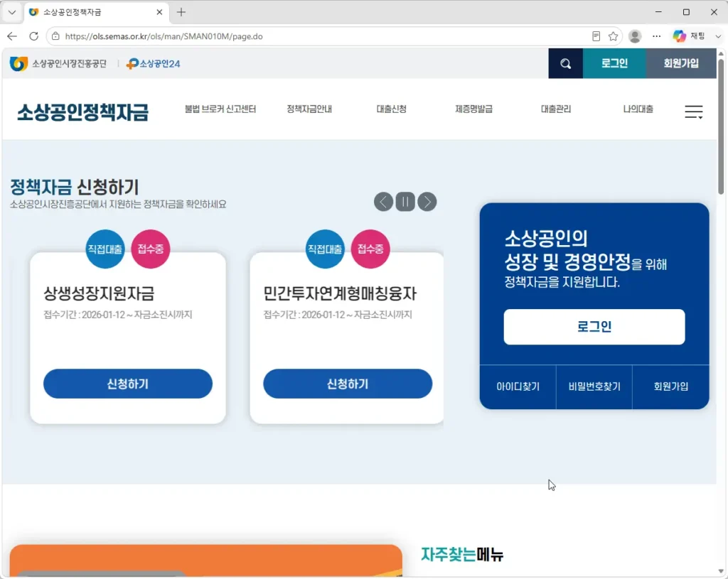Open Copilot chat button in toolbar
This screenshot has height=579, width=728.
pos(689,36)
